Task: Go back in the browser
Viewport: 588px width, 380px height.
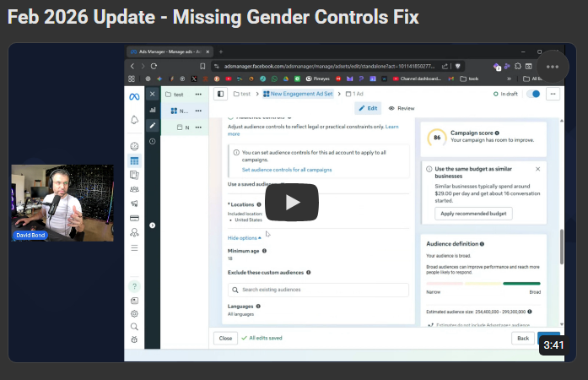Action: (132, 66)
